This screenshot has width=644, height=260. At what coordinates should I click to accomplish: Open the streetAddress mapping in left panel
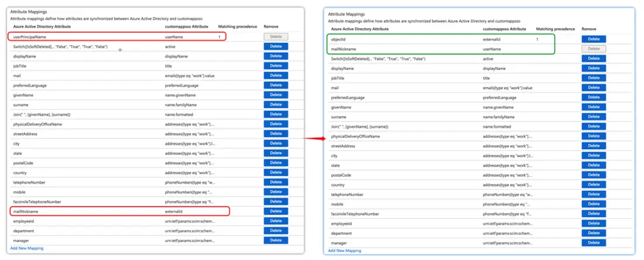[x=25, y=134]
